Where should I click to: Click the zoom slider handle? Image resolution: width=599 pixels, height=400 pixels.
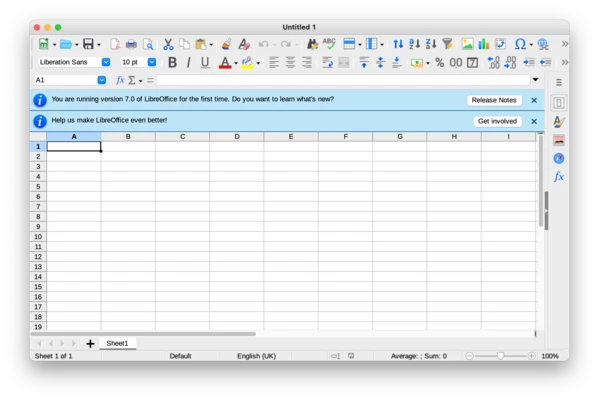coord(500,356)
